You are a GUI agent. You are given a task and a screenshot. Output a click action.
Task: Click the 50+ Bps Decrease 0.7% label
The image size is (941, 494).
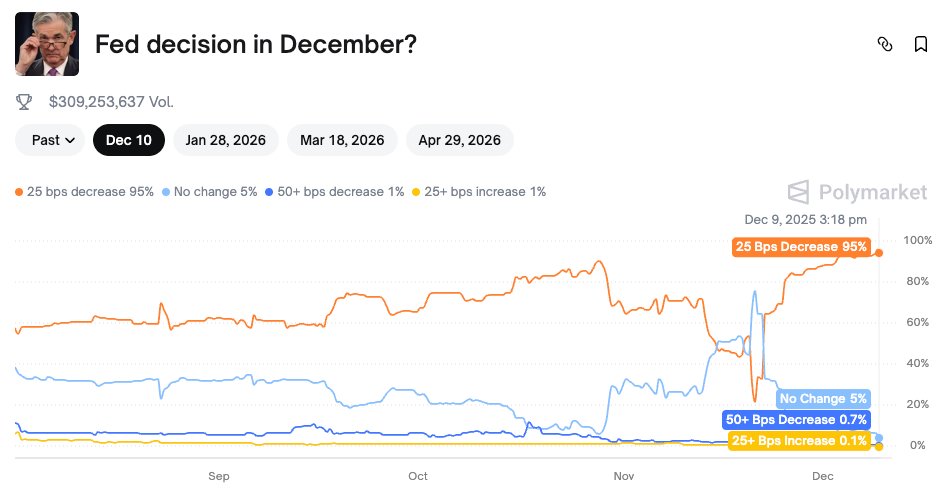click(x=796, y=420)
